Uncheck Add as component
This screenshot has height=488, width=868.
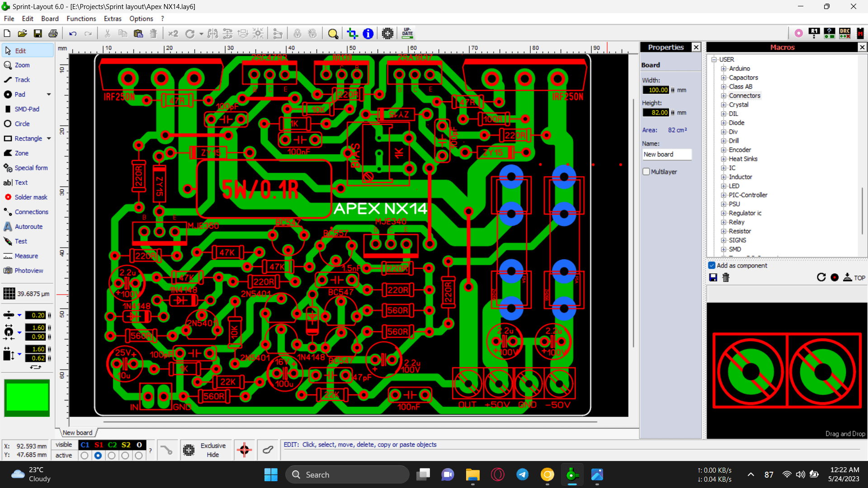click(712, 266)
